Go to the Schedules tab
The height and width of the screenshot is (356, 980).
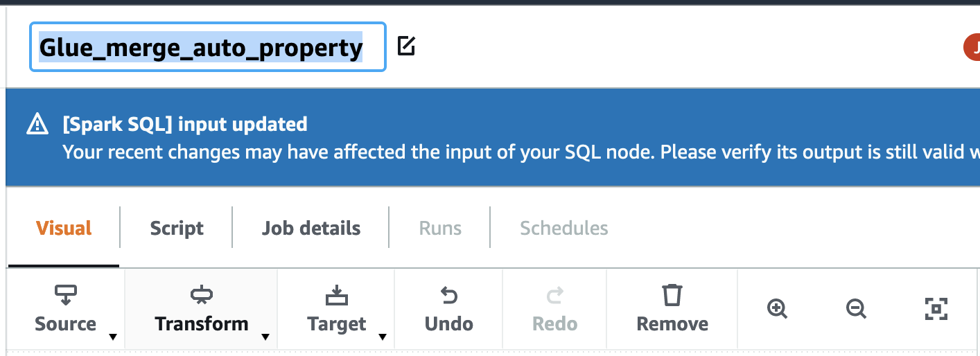563,229
